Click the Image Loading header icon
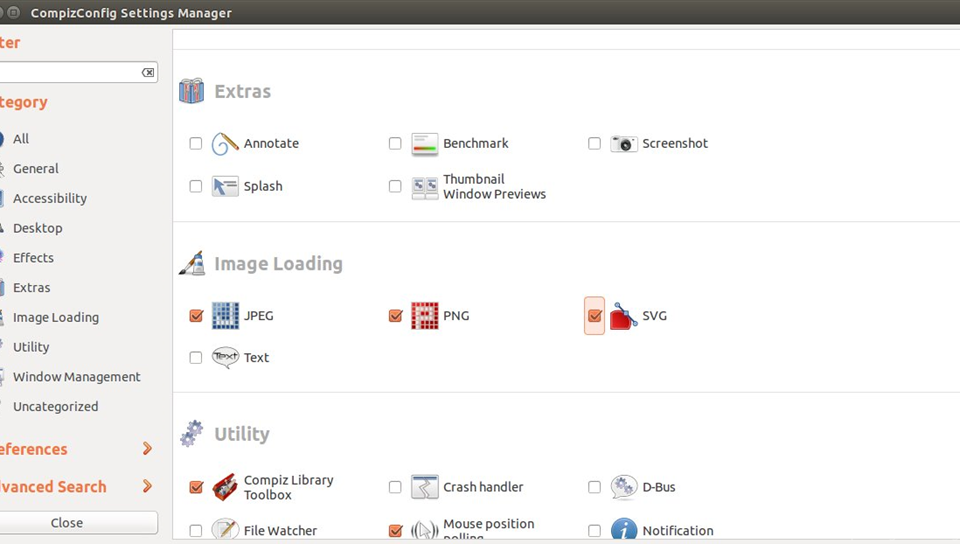960x544 pixels. coord(192,263)
